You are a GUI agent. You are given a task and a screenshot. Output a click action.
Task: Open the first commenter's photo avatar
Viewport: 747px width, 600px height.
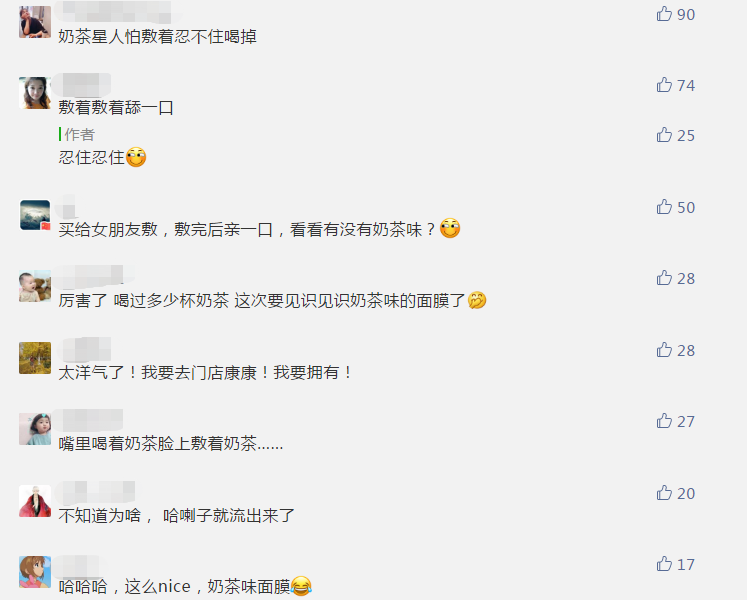(35, 22)
